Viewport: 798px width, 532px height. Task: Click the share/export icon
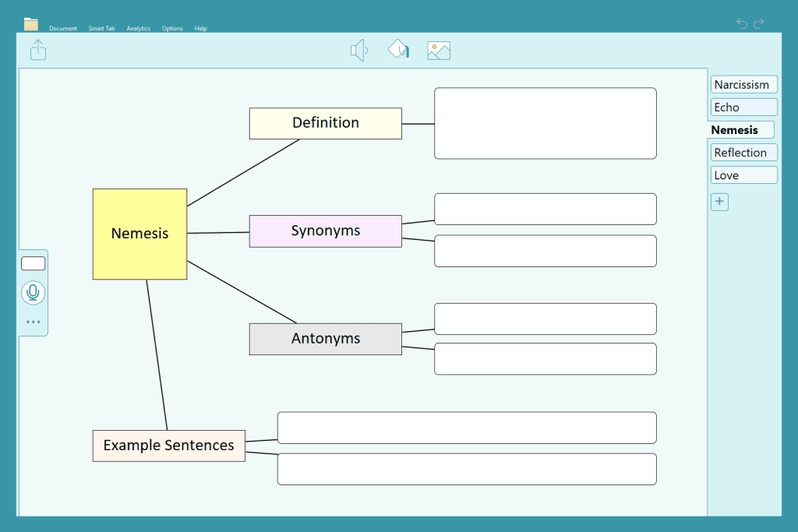(38, 50)
